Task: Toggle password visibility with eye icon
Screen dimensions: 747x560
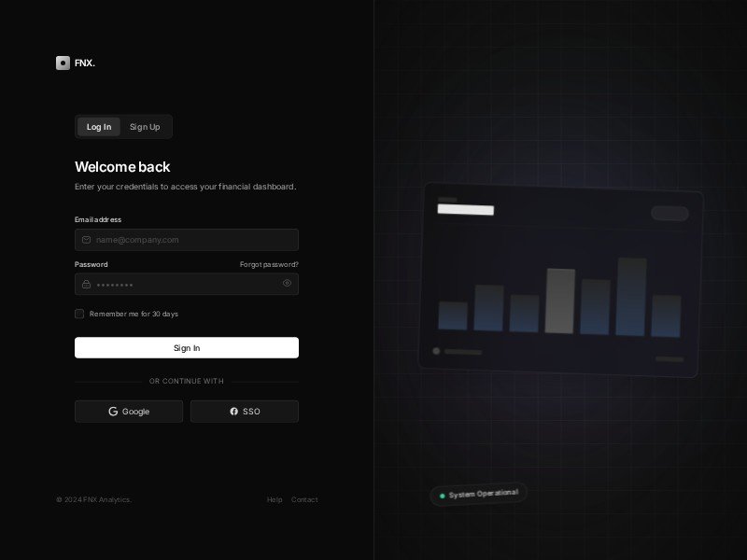Action: [287, 283]
